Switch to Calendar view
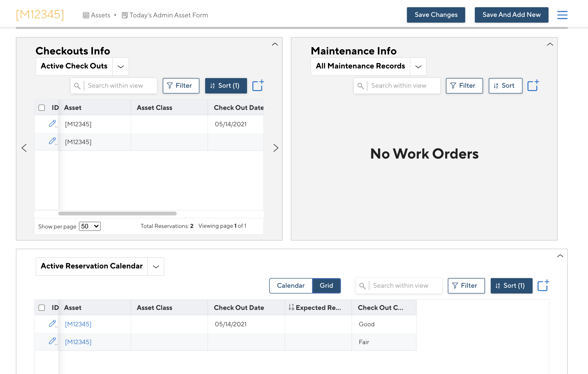The height and width of the screenshot is (374, 588). (x=291, y=286)
